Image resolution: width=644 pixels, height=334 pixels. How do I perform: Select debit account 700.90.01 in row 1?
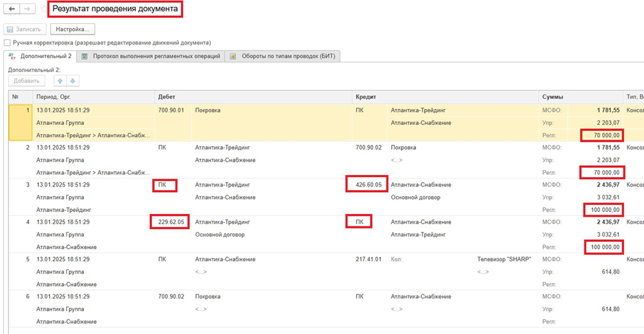[x=171, y=110]
